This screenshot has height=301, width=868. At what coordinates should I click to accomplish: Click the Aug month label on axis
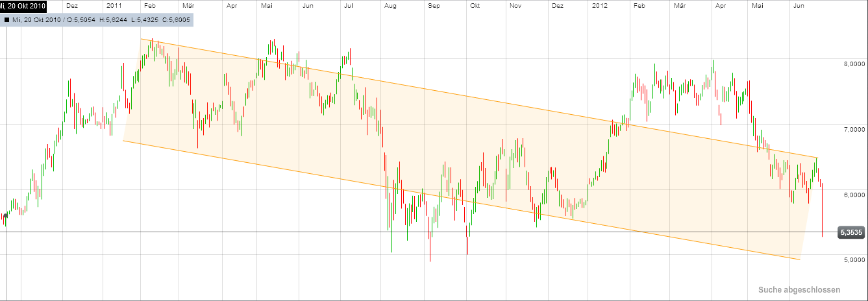click(x=390, y=5)
